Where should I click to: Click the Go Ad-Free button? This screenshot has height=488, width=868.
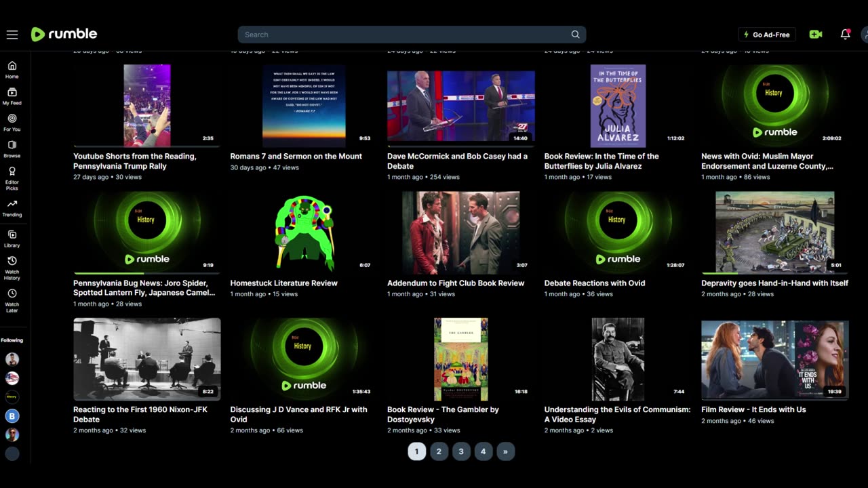point(767,35)
